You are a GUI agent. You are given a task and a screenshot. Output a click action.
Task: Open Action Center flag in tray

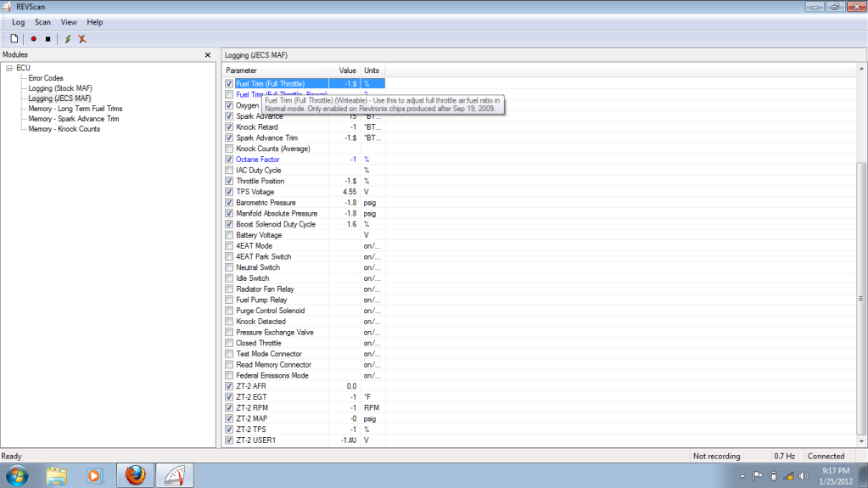pyautogui.click(x=758, y=476)
